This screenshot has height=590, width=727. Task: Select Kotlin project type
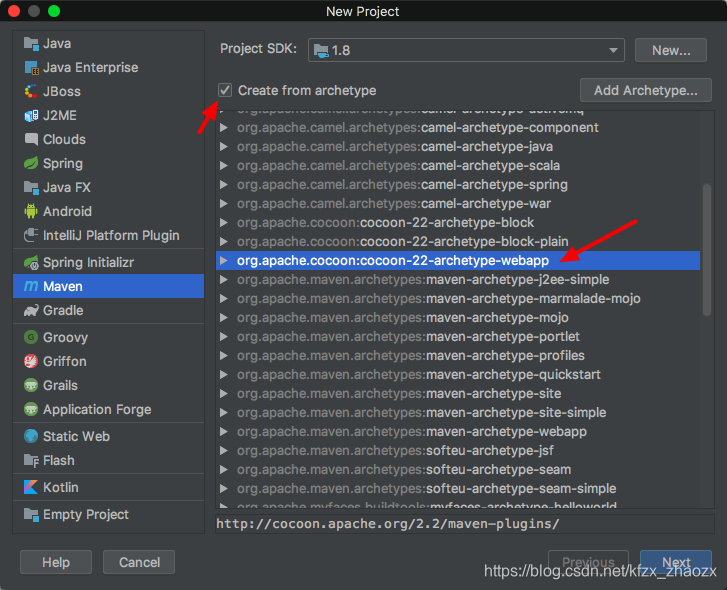108,488
